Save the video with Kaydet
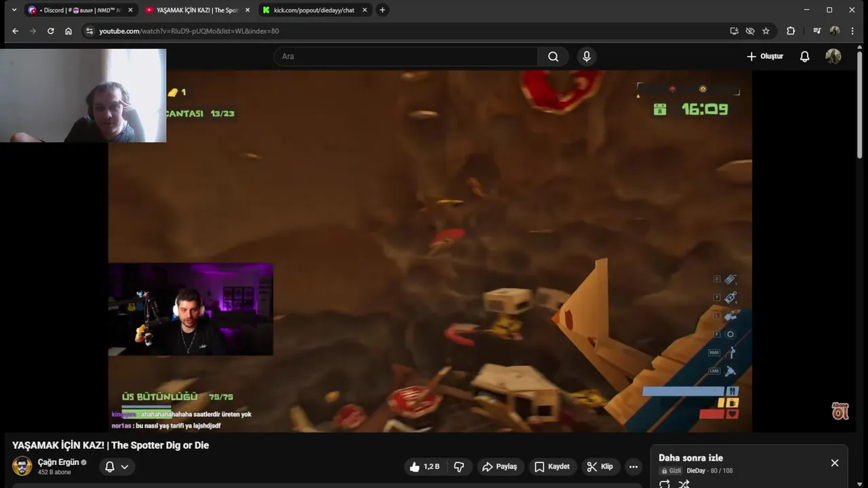 pos(552,466)
